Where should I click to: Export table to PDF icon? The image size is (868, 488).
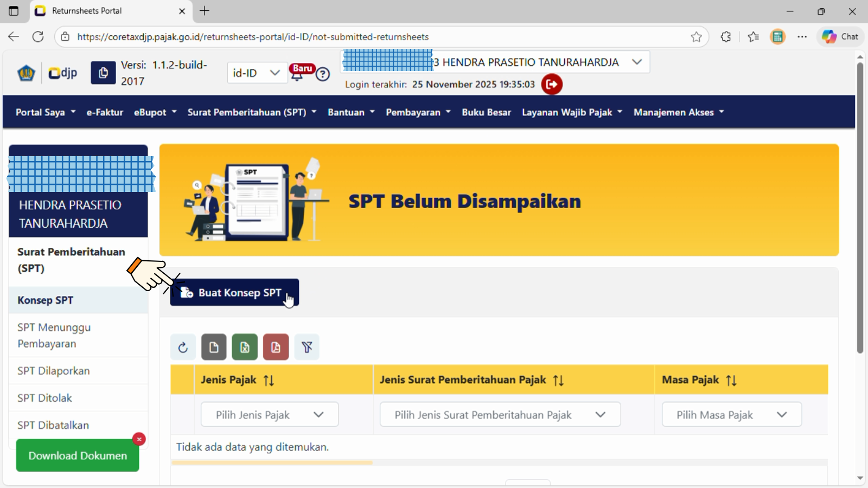click(x=276, y=348)
